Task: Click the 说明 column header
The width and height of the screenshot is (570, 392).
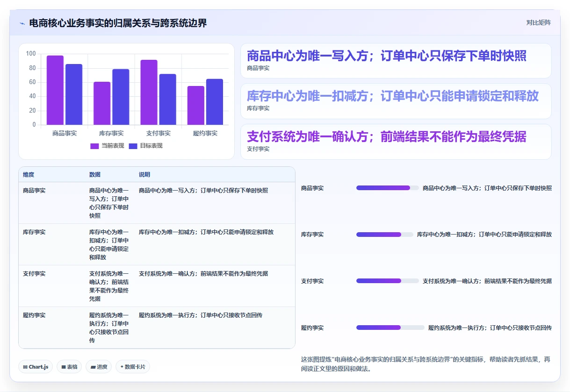Action: click(144, 175)
